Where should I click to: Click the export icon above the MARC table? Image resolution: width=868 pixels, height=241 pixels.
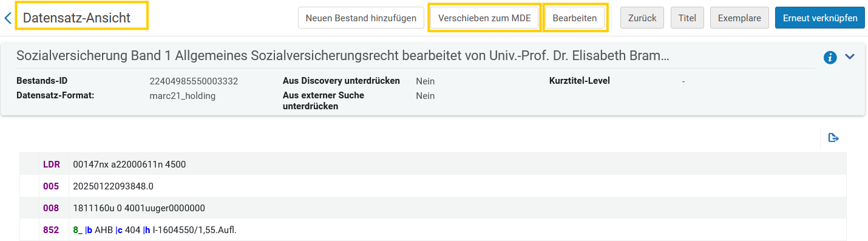pyautogui.click(x=834, y=138)
